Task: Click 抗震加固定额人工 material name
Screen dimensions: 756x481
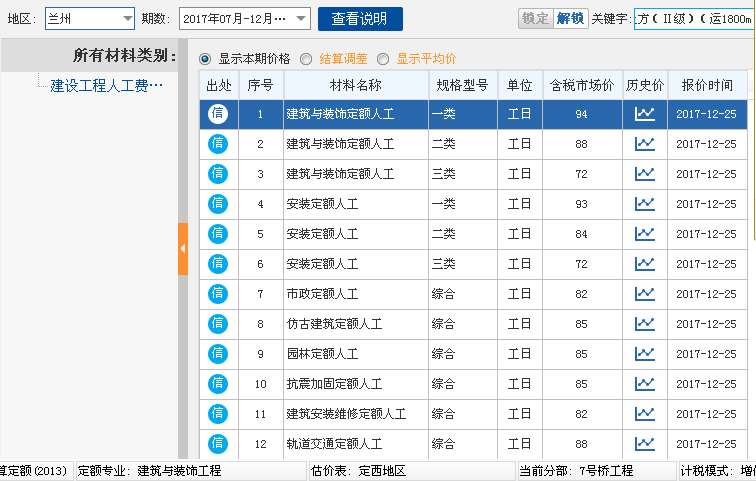Action: (335, 384)
